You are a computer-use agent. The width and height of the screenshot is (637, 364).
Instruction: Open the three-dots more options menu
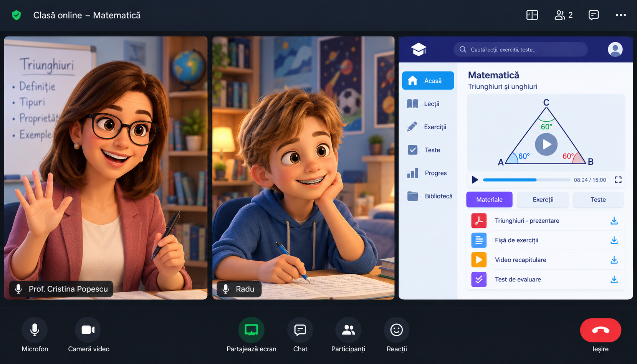pyautogui.click(x=620, y=15)
